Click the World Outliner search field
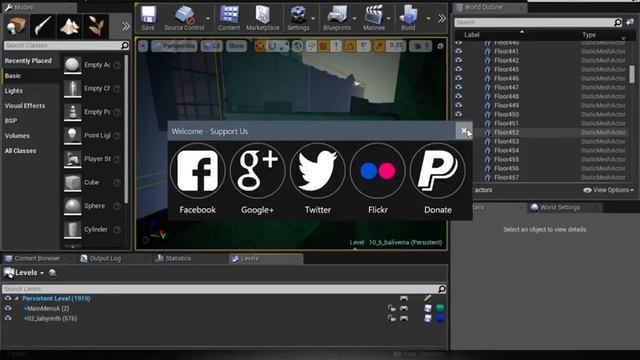This screenshot has width=640, height=360. 538,22
